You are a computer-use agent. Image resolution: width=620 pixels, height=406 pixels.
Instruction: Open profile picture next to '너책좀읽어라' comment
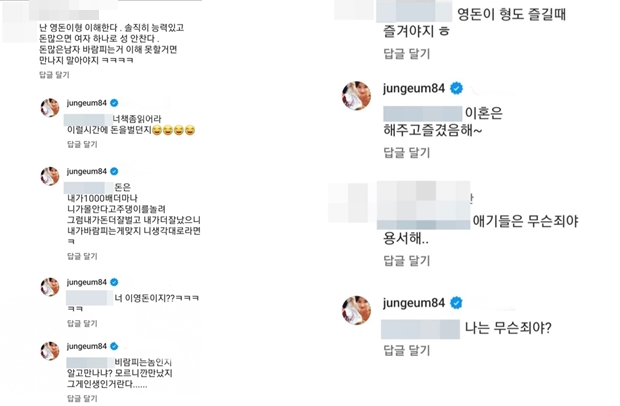50,108
